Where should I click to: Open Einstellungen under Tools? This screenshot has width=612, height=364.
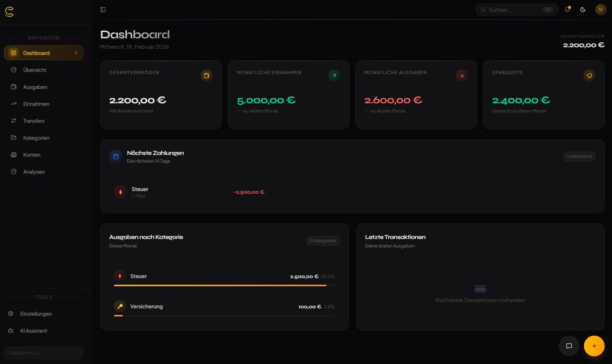point(35,314)
